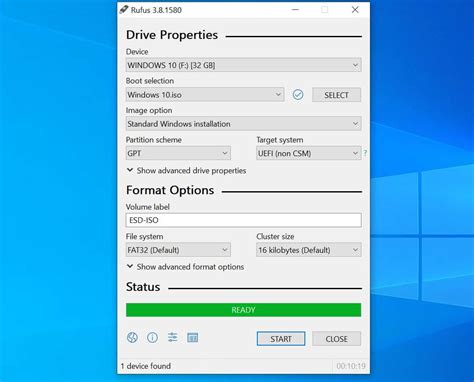Expand Show advanced drive properties
Screen dimensions: 474x382
coord(186,171)
